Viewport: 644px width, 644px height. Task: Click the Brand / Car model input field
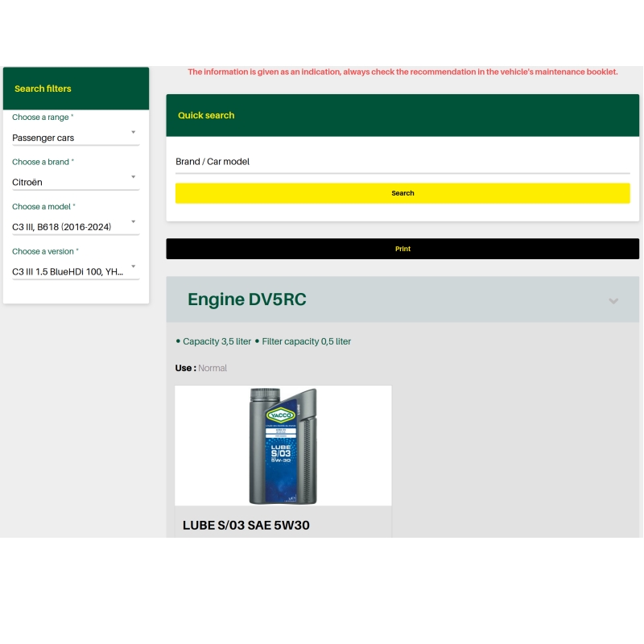pos(402,162)
